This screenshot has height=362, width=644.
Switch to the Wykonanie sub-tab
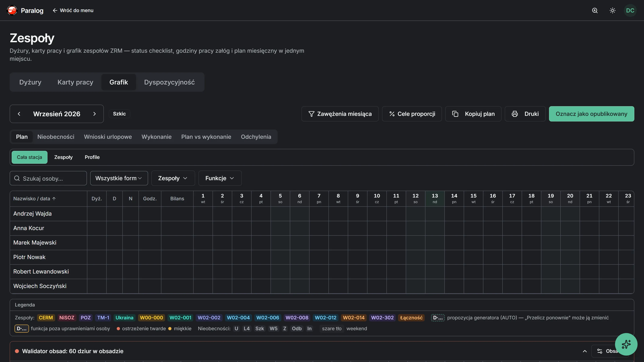(157, 137)
